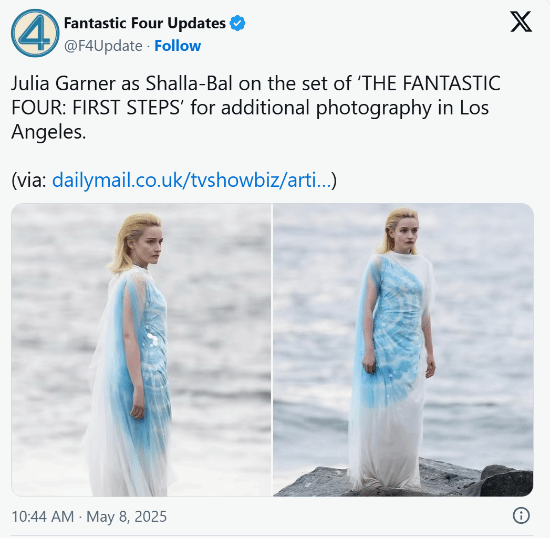Open the tweet info circle icon

tap(521, 516)
